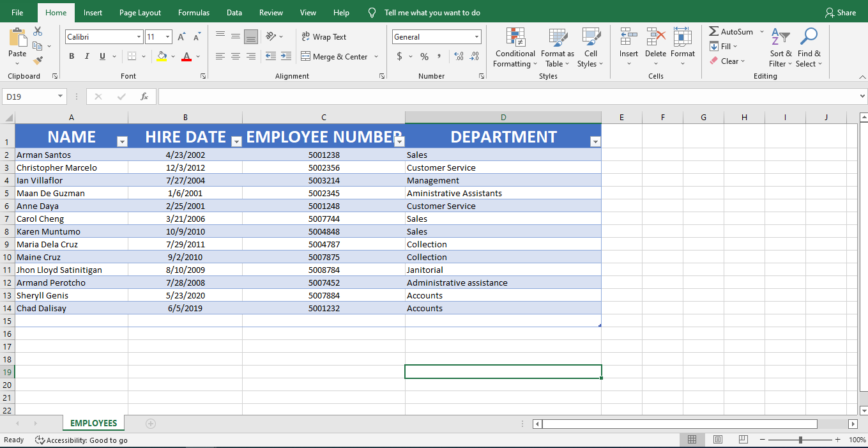Open the DEPARTMENT column filter dropdown
Viewport: 868px width, 448px height.
pyautogui.click(x=595, y=142)
